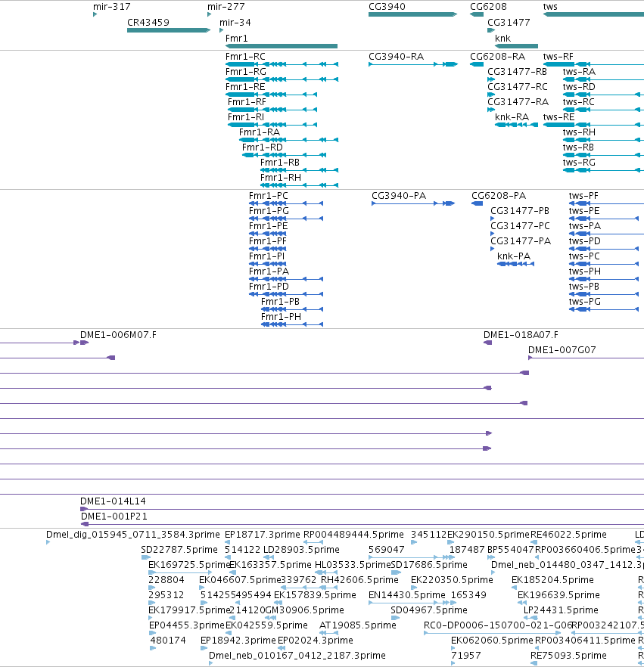This screenshot has width=644, height=667.
Task: Click the knk gene bar
Action: click(516, 46)
